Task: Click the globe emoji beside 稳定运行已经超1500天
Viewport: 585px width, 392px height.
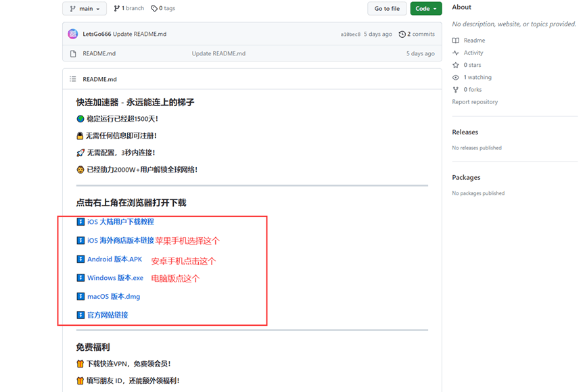Action: (x=80, y=119)
